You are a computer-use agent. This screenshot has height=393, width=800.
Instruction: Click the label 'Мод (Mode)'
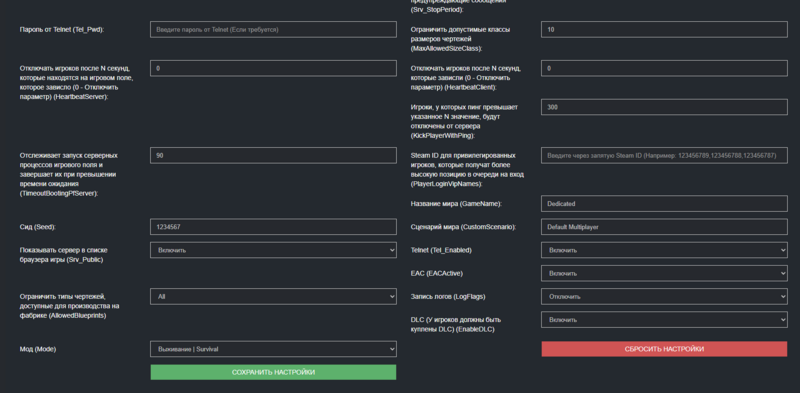point(38,349)
